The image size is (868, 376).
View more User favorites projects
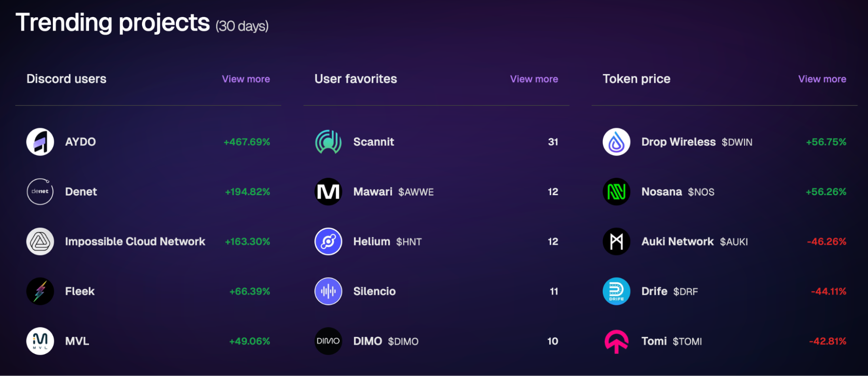(534, 79)
